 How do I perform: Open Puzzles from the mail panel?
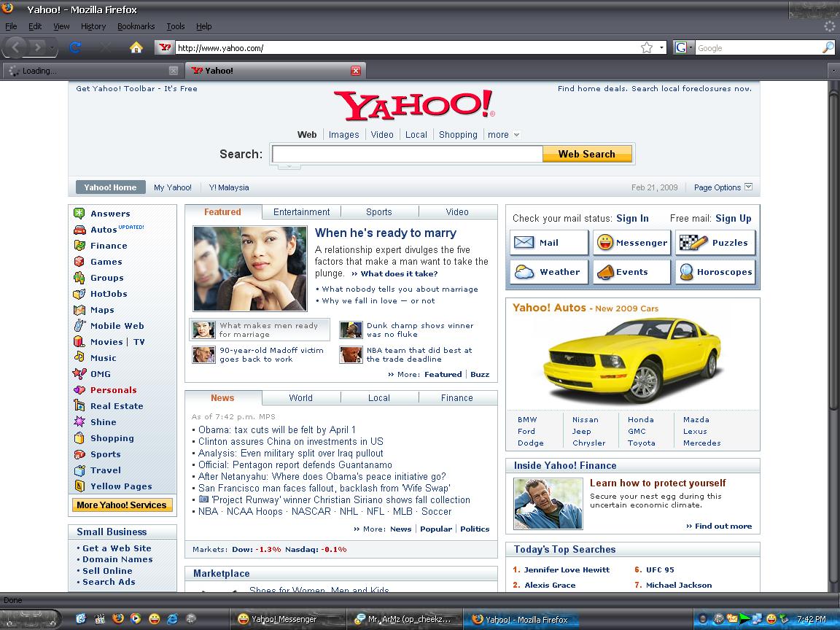(715, 243)
